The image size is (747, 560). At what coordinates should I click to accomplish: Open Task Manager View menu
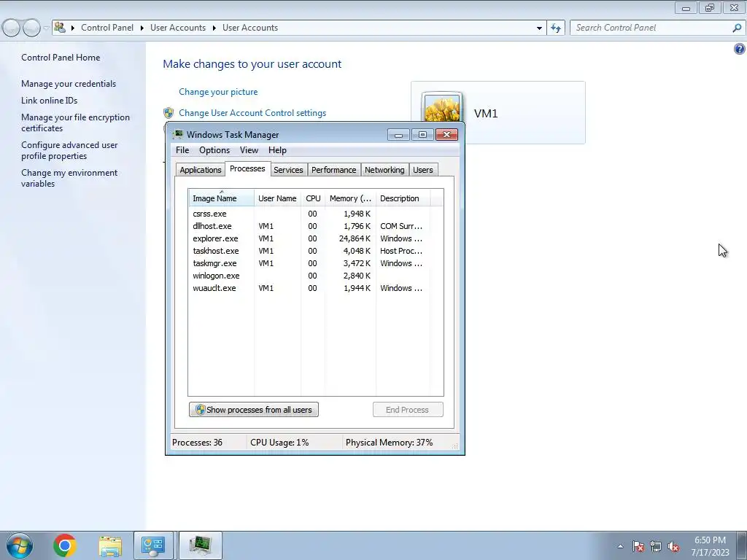[x=249, y=150]
